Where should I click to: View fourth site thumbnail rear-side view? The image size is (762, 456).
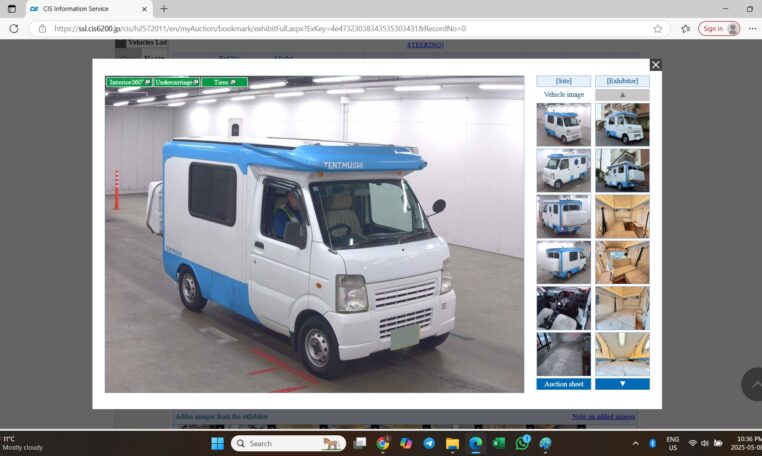tap(564, 263)
